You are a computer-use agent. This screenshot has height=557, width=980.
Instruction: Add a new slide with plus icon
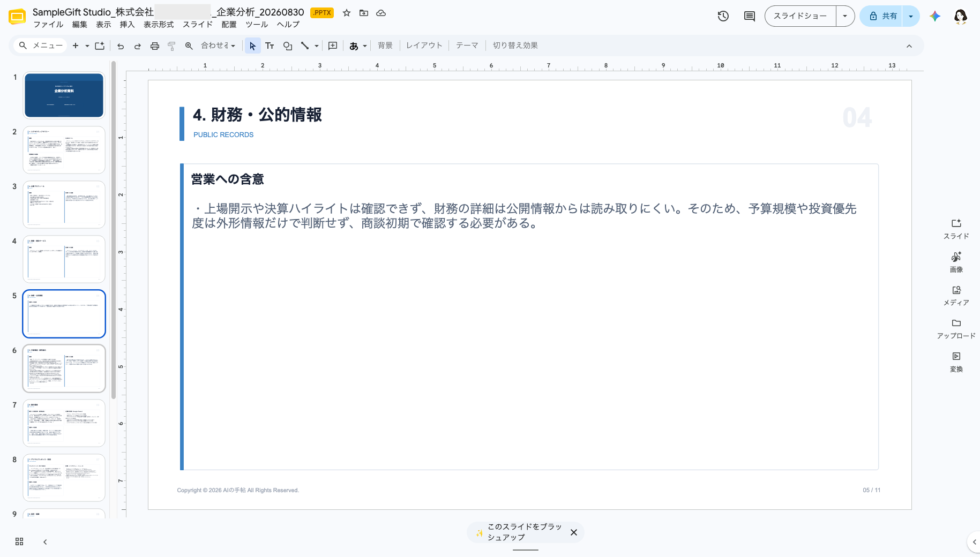(76, 46)
